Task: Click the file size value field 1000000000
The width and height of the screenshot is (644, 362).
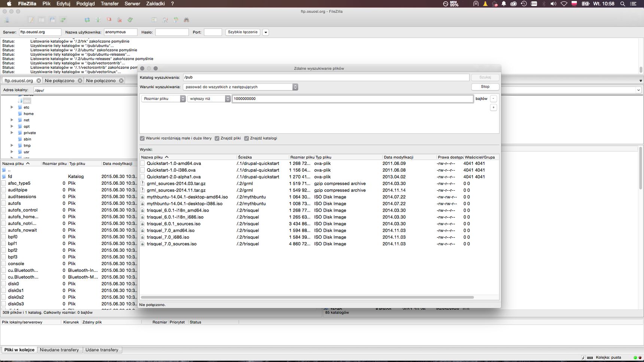Action: pos(353,99)
